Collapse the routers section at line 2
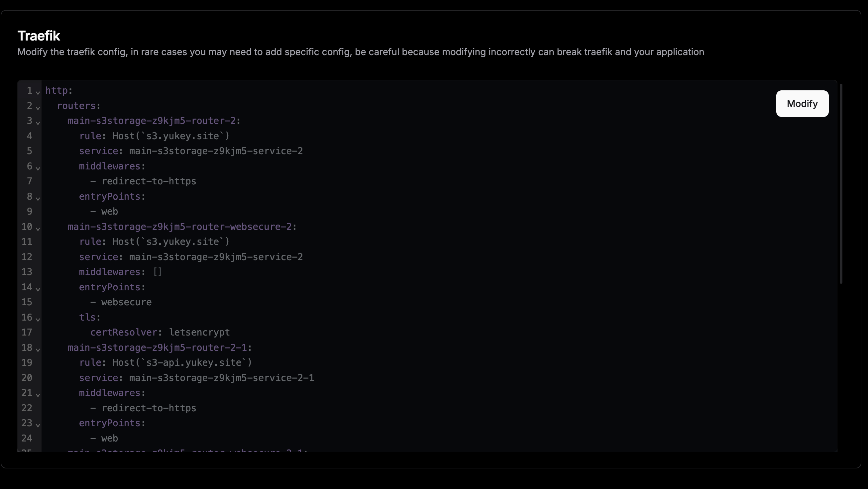 pos(38,108)
